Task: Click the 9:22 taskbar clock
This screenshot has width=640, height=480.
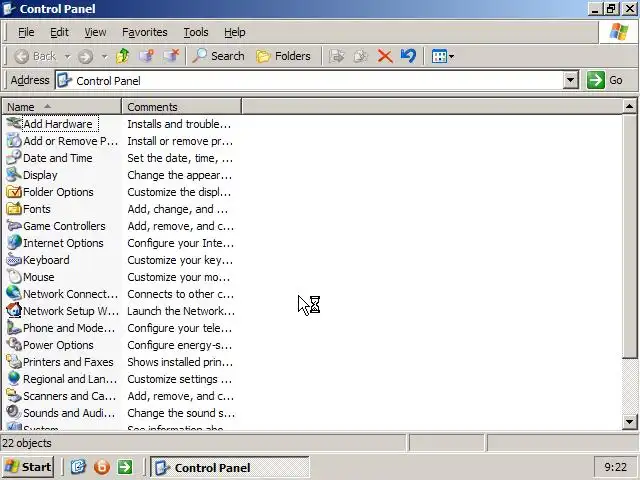Action: click(x=616, y=467)
